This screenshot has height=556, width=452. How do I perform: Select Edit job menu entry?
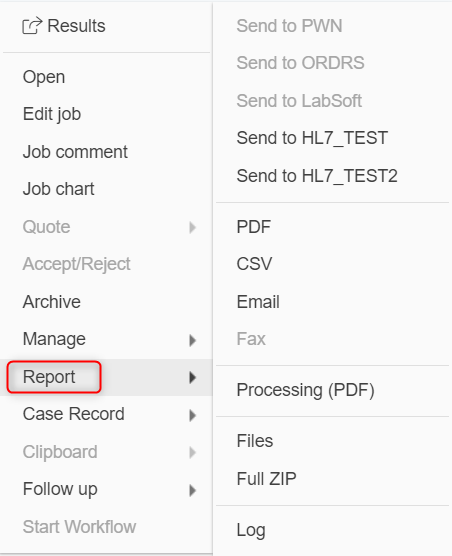[52, 114]
